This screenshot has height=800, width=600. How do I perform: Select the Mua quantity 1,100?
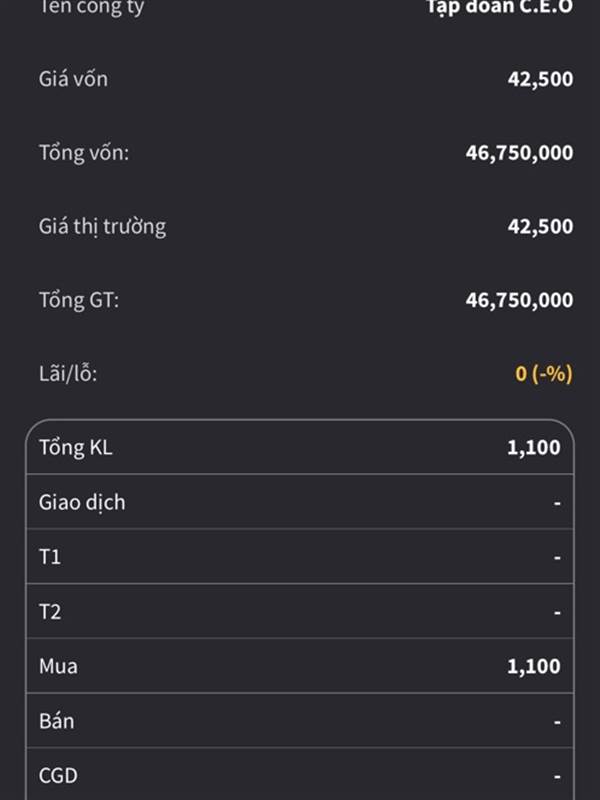(x=534, y=666)
